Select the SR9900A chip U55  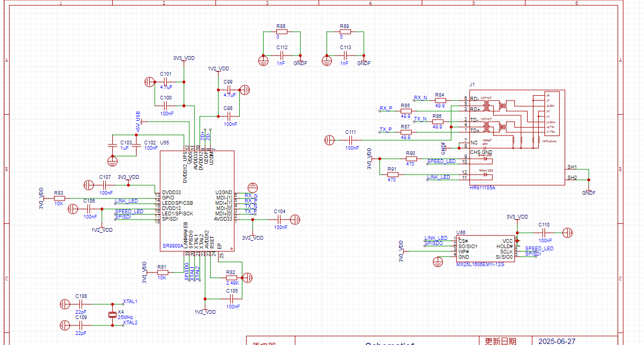(x=197, y=201)
